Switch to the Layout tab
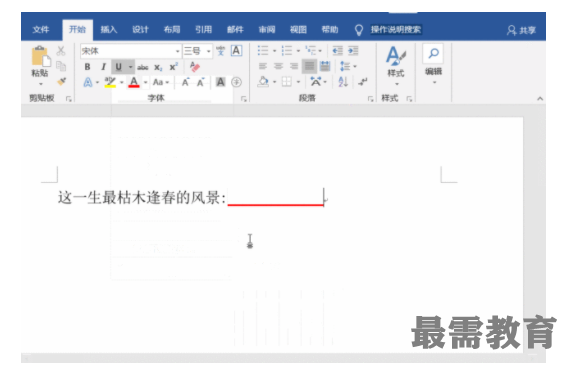Viewport: 563px width, 372px height. click(x=172, y=30)
